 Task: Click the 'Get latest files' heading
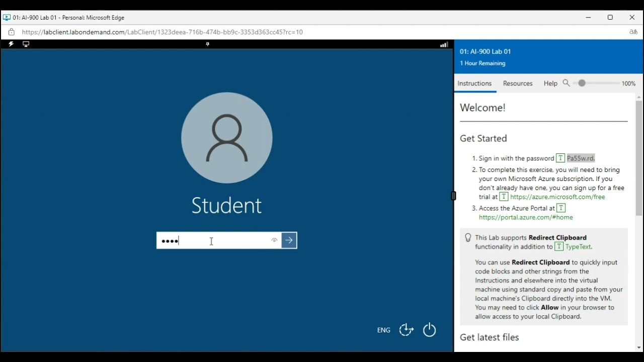pyautogui.click(x=489, y=337)
